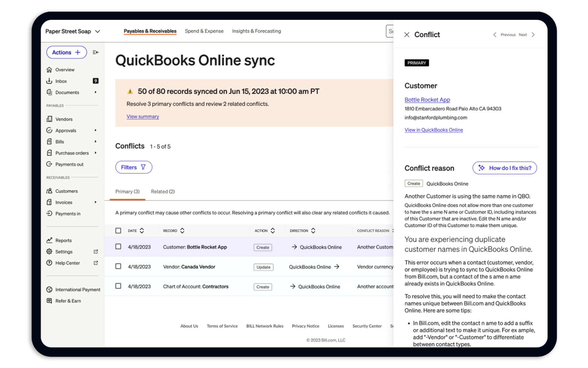This screenshot has width=588, height=368.
Task: Open the Overview home icon
Action: (49, 70)
